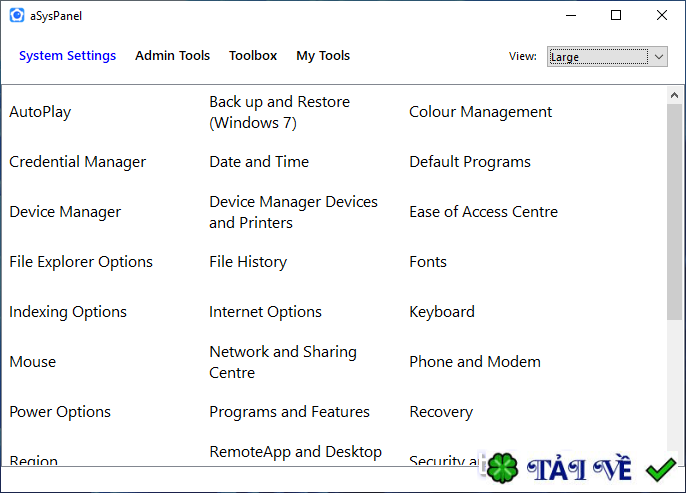Open Credential Manager
This screenshot has height=493, width=686.
tap(77, 162)
